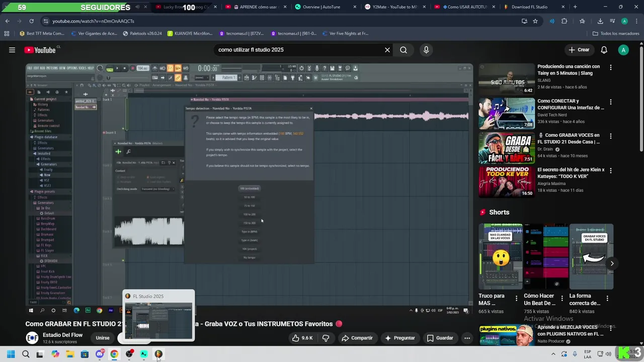Open the Tainy 5 Minutos video thumbnail

pyautogui.click(x=506, y=79)
